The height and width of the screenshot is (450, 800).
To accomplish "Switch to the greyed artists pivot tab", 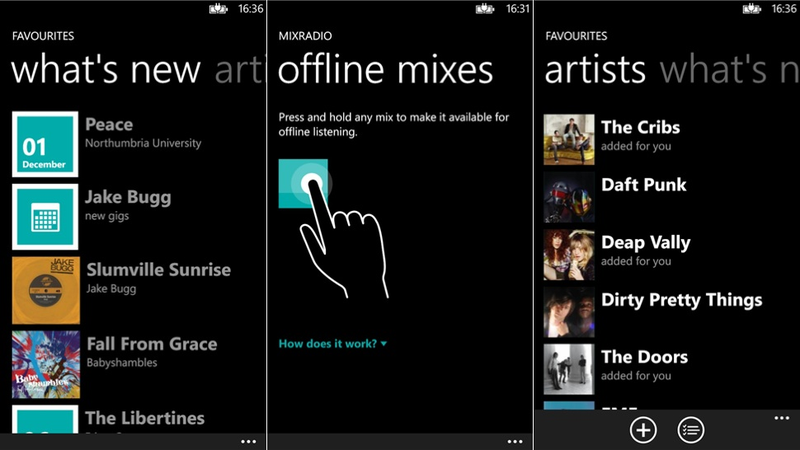I will point(240,70).
